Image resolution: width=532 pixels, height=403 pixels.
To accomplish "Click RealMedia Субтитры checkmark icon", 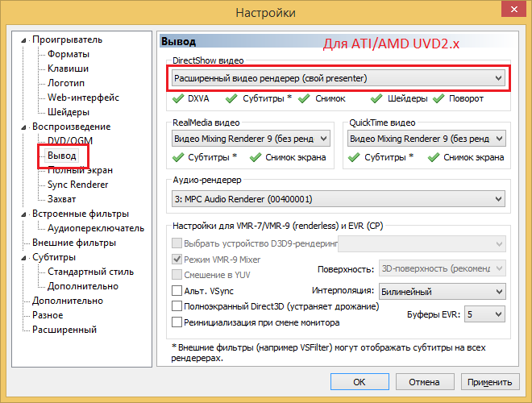I will click(x=178, y=157).
